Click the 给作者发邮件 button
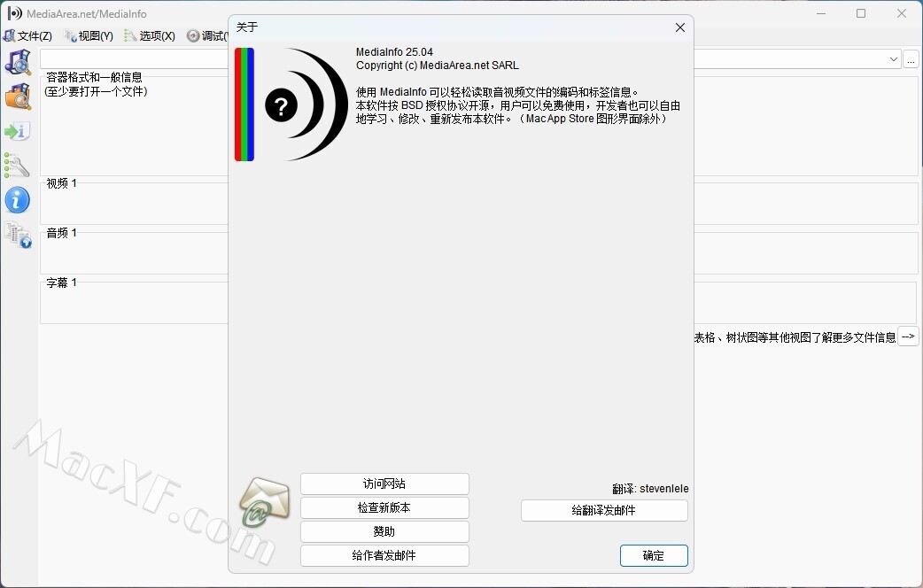923x588 pixels. [x=384, y=555]
